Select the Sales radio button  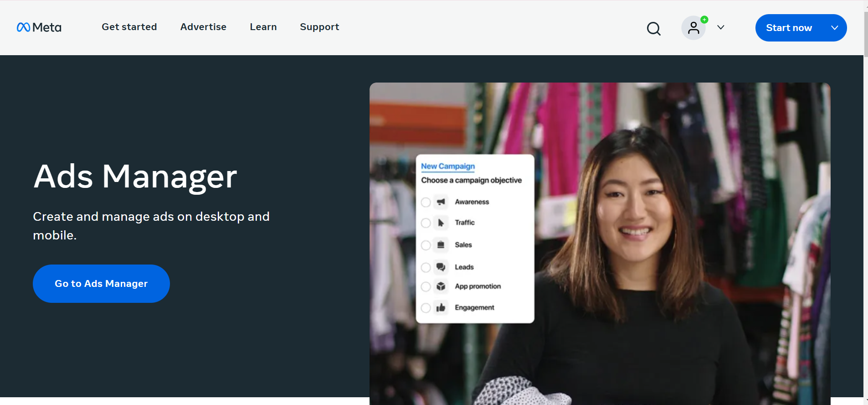click(426, 245)
